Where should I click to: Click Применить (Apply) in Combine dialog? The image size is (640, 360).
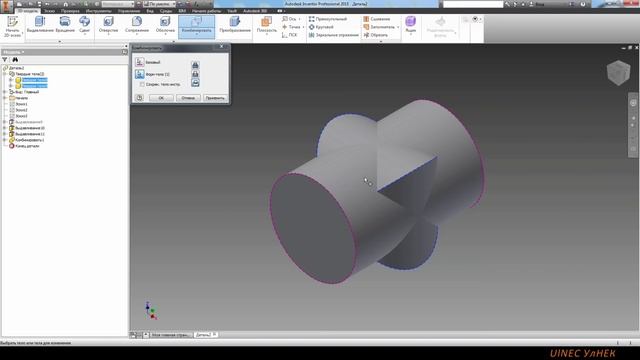click(215, 98)
